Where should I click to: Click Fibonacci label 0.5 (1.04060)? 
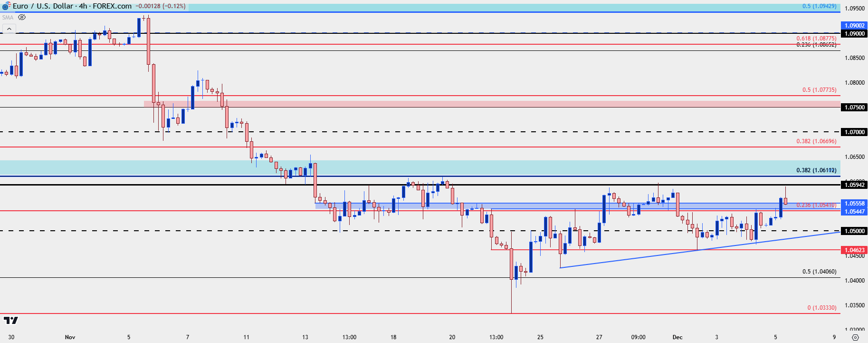[x=819, y=272]
